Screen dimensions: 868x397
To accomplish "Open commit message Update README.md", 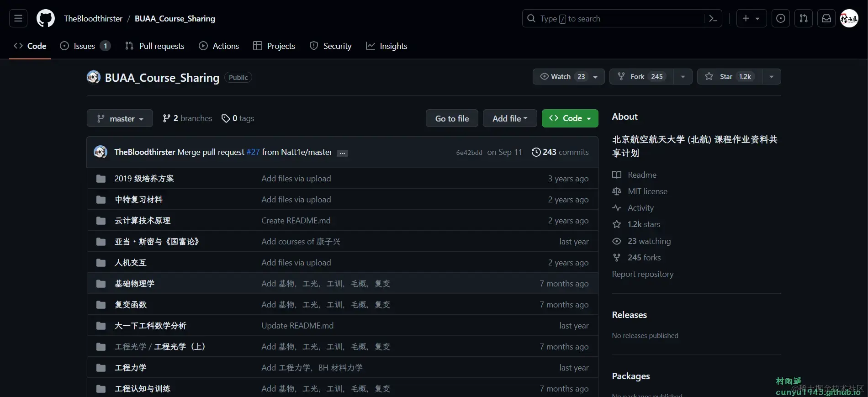I will click(297, 326).
